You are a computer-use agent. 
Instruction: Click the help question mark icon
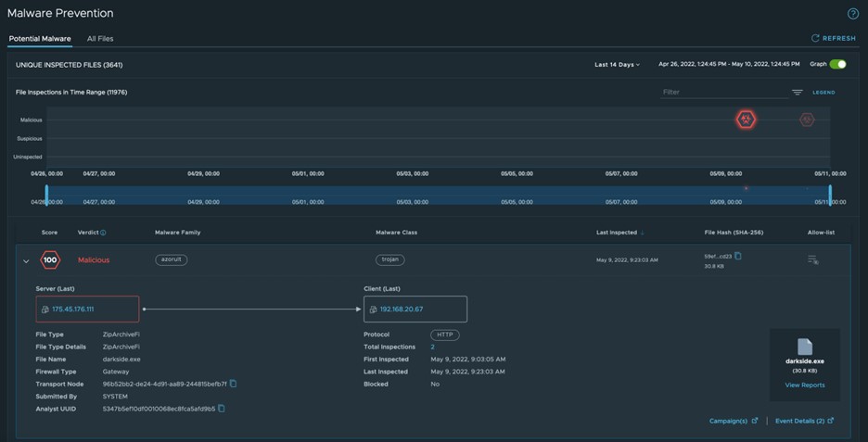coord(853,14)
